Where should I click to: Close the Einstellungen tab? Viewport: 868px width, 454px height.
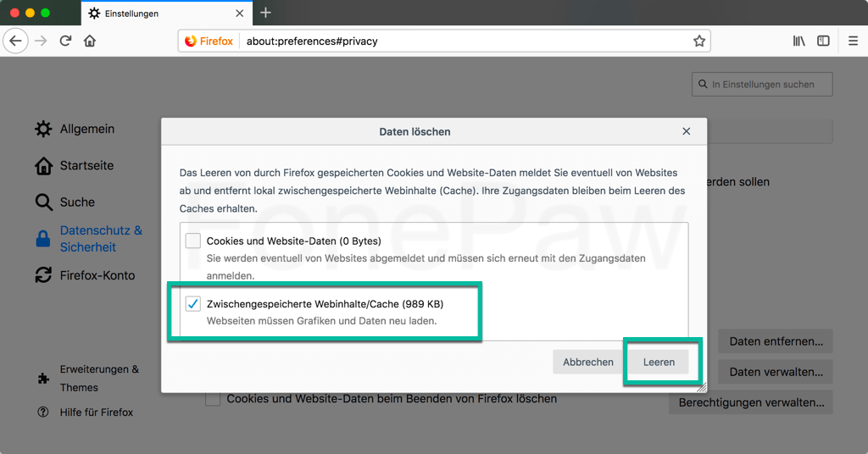click(x=240, y=14)
